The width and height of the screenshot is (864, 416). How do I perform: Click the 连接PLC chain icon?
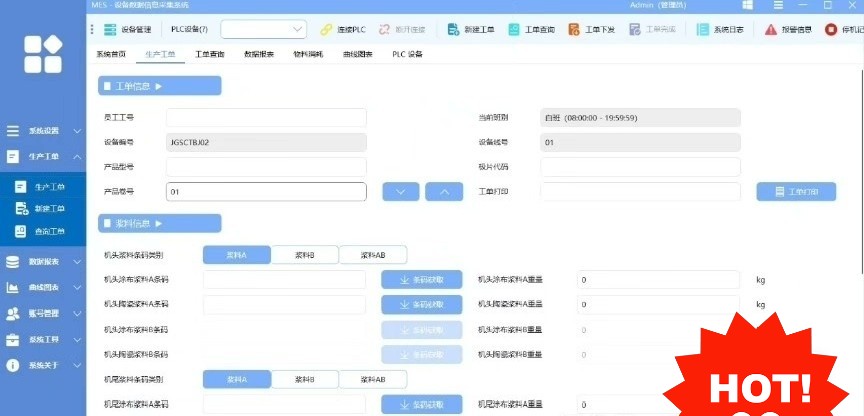[327, 29]
